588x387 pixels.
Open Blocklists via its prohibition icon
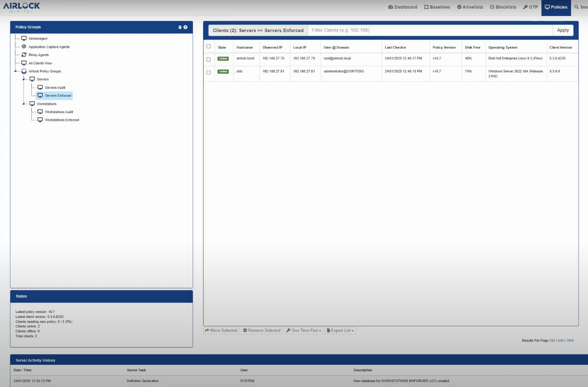[492, 7]
